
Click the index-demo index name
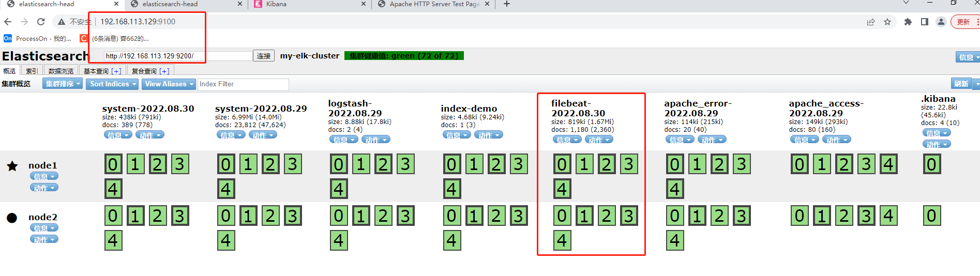click(469, 109)
